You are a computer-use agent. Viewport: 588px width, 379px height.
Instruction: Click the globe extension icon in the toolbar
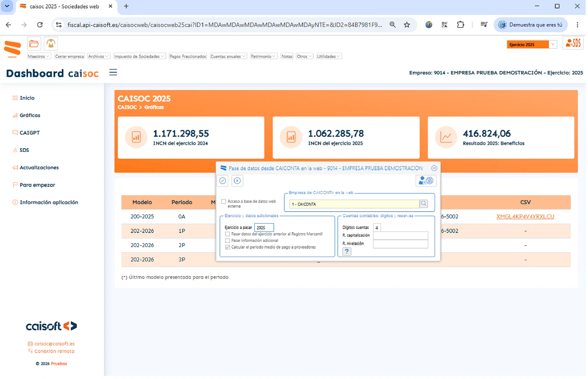pos(429,25)
